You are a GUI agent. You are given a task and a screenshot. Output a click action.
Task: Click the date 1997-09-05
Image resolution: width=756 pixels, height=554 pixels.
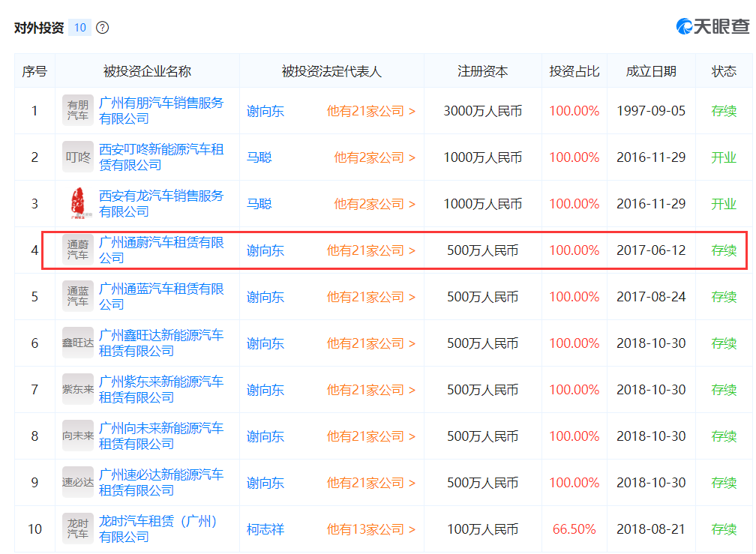click(651, 111)
